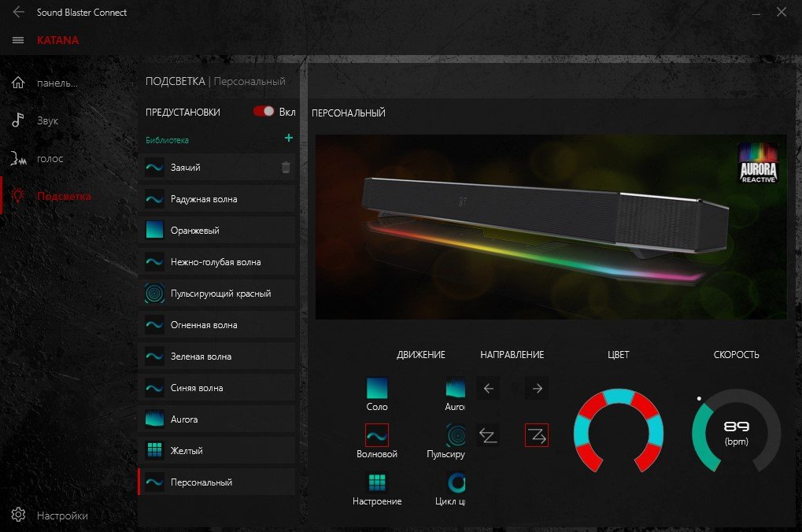The width and height of the screenshot is (802, 532).
Task: Minimize the Sound Blaster Connect window
Action: click(756, 13)
